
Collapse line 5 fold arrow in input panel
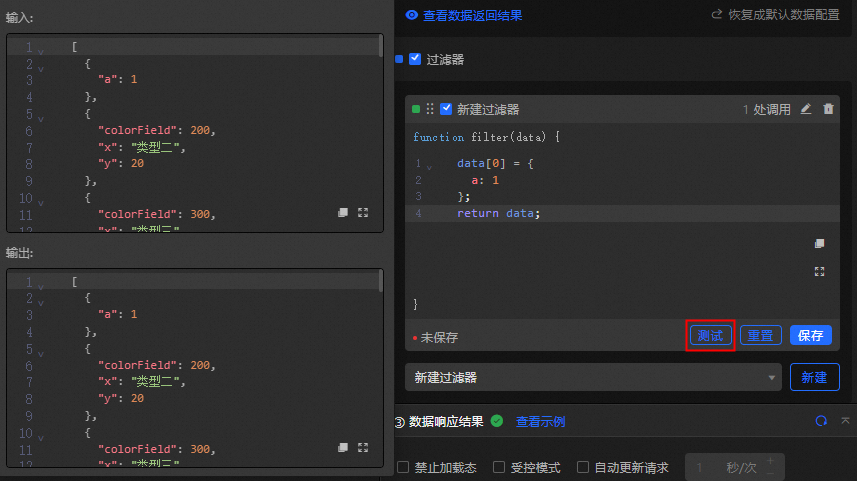point(41,118)
